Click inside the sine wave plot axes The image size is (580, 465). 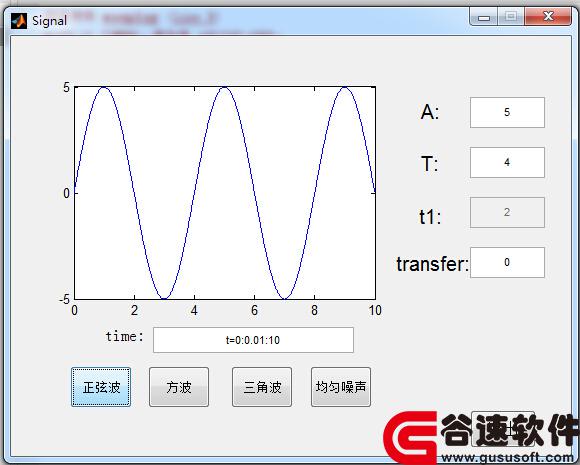(x=225, y=193)
